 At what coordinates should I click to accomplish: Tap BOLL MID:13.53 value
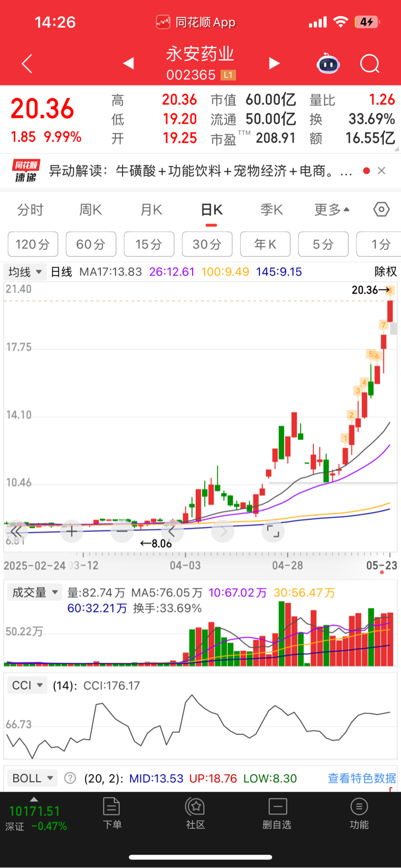pyautogui.click(x=156, y=778)
